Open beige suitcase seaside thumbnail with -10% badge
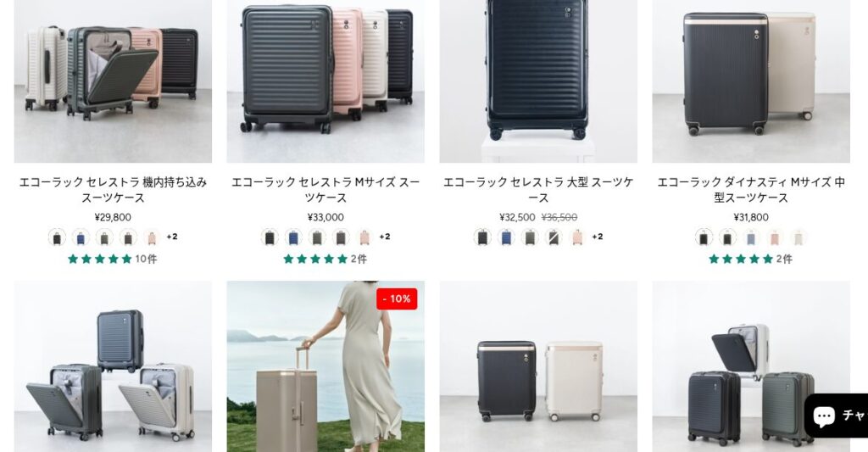This screenshot has height=452, width=868. (325, 366)
